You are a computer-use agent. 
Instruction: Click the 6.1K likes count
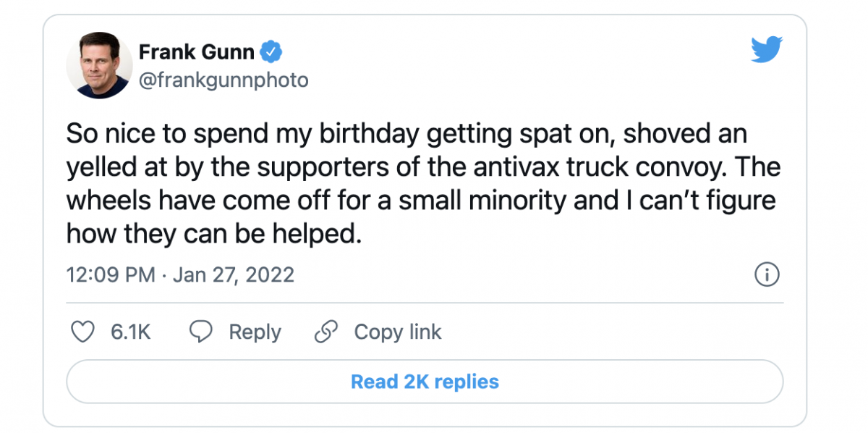tap(130, 332)
